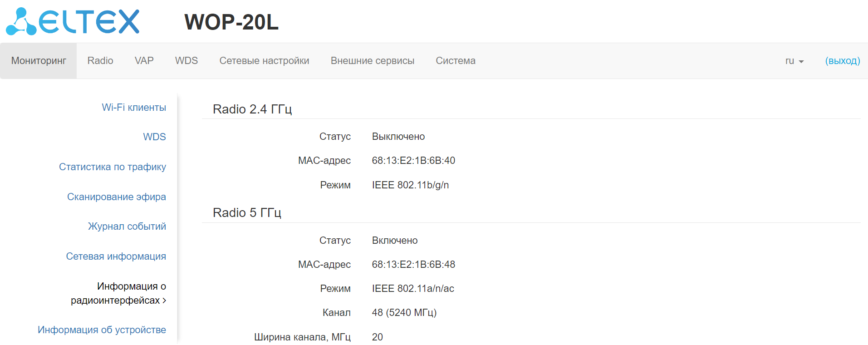Show Сетевая информация page
The width and height of the screenshot is (868, 345).
click(x=116, y=256)
